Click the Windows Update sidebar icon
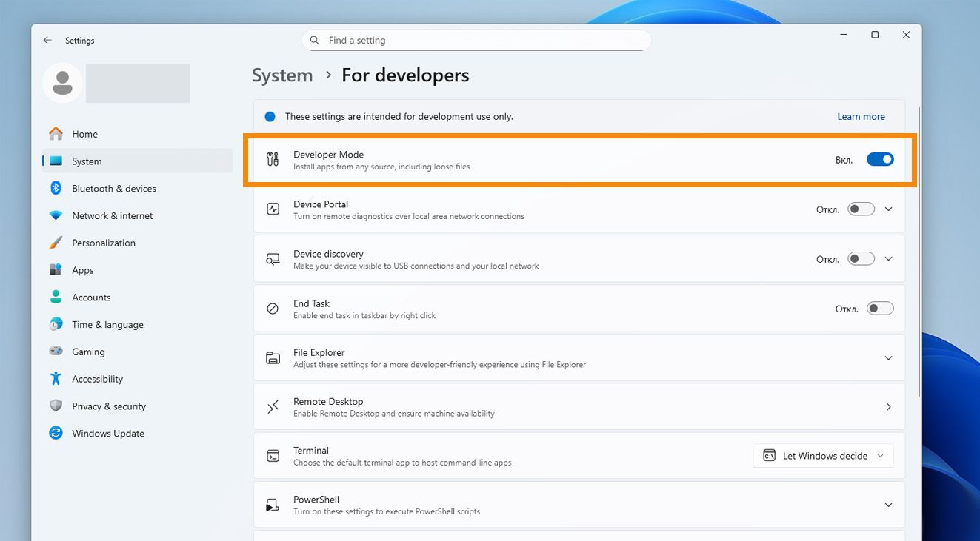This screenshot has width=980, height=541. (x=56, y=433)
